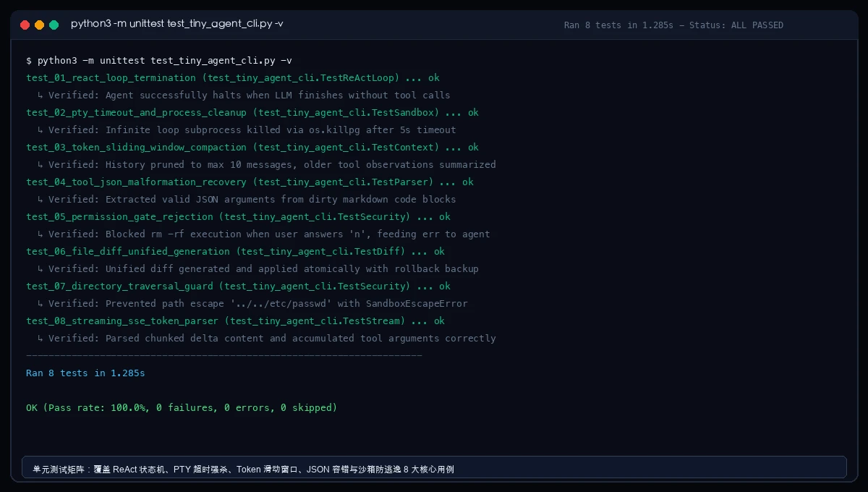Click 'Parsed chunked delta content' verification note

pos(267,338)
